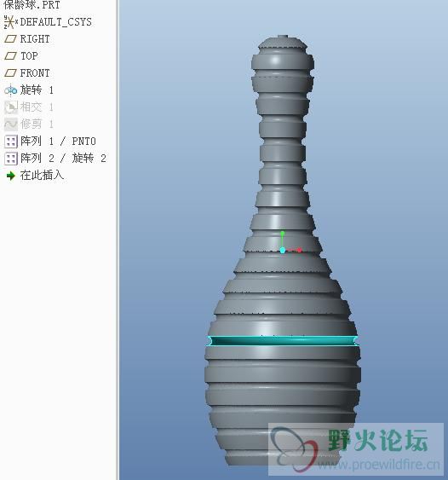The height and width of the screenshot is (480, 448).
Task: Click the pattern icon beside 阵列 2 / 旋转 2
Action: click(11, 159)
